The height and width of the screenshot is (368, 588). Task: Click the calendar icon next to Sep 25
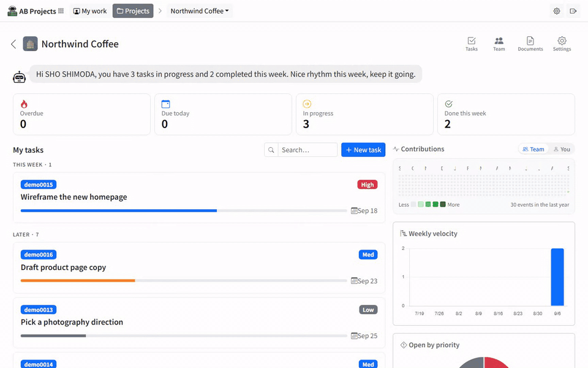[353, 335]
